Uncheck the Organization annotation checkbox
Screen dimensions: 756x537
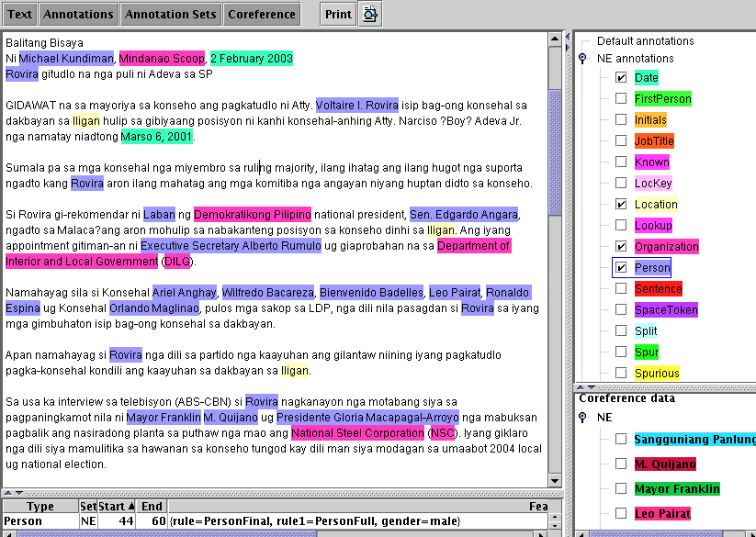pos(621,246)
